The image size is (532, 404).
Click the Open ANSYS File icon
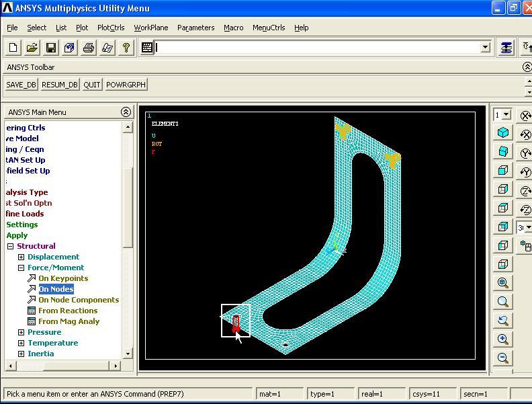click(x=32, y=48)
